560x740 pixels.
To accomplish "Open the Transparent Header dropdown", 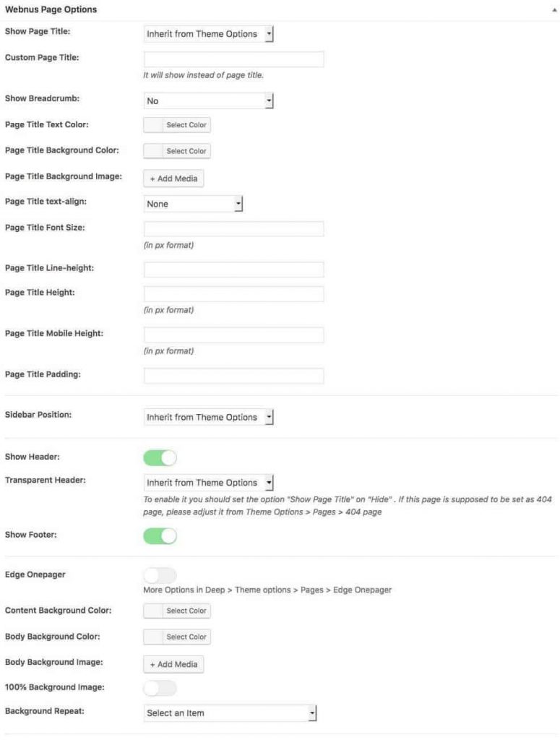I will (208, 482).
